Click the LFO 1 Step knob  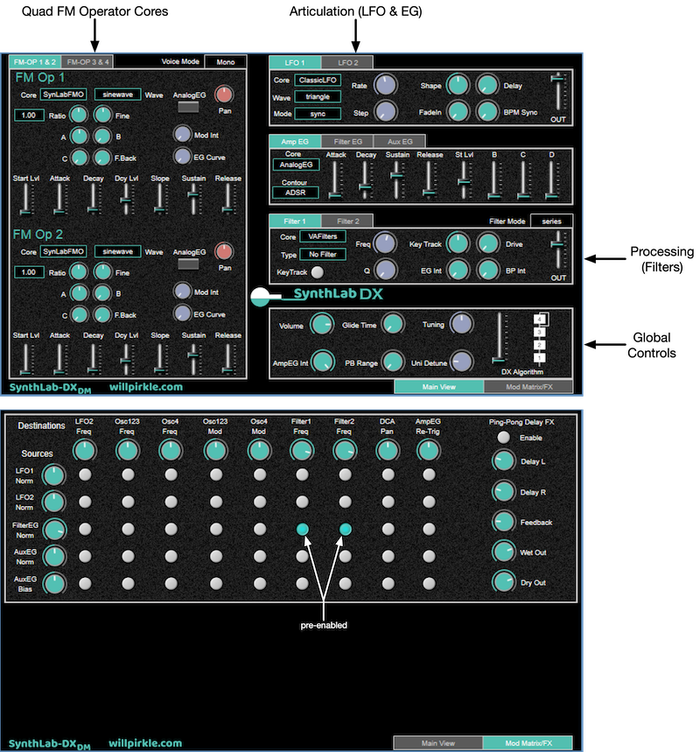click(x=386, y=111)
